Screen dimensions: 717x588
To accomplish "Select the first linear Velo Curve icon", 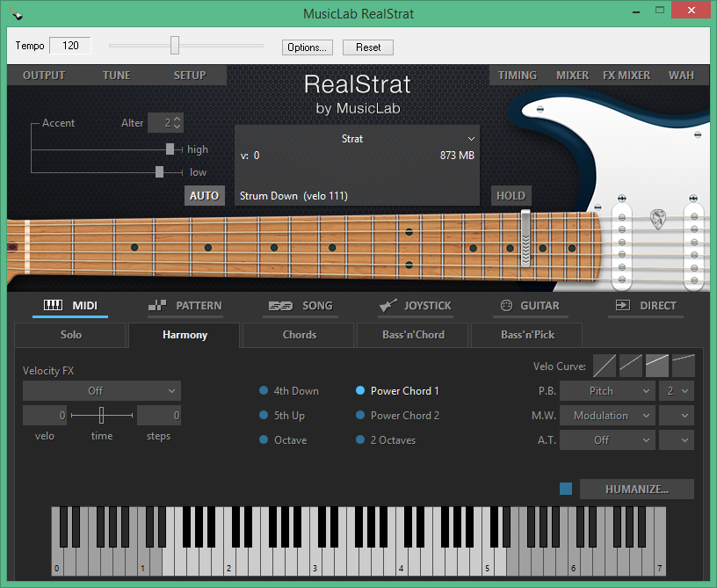I will click(604, 366).
